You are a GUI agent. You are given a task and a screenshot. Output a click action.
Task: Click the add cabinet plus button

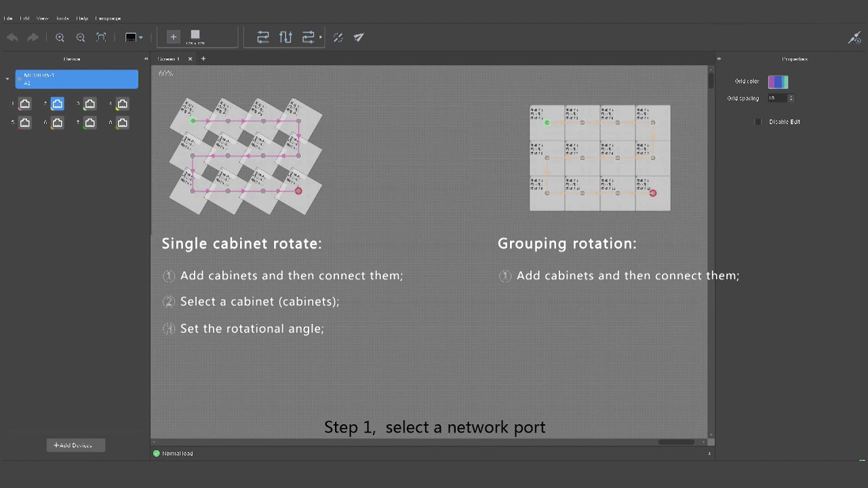(x=173, y=37)
